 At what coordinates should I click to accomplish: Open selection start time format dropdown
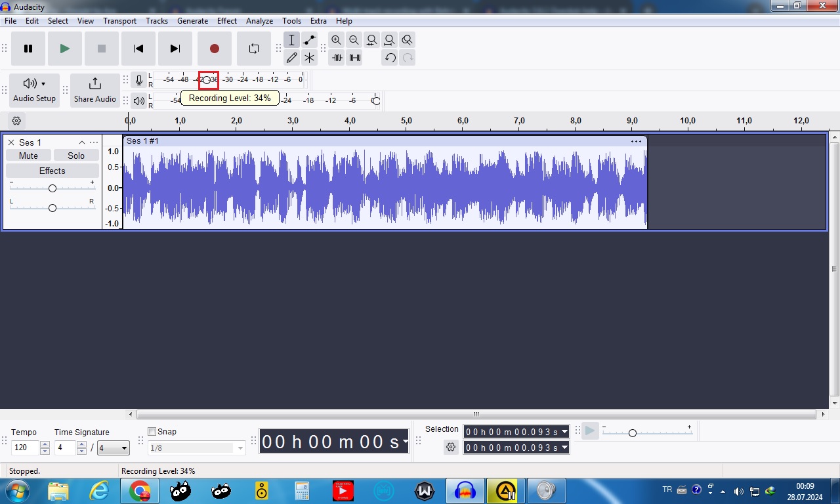pyautogui.click(x=565, y=432)
